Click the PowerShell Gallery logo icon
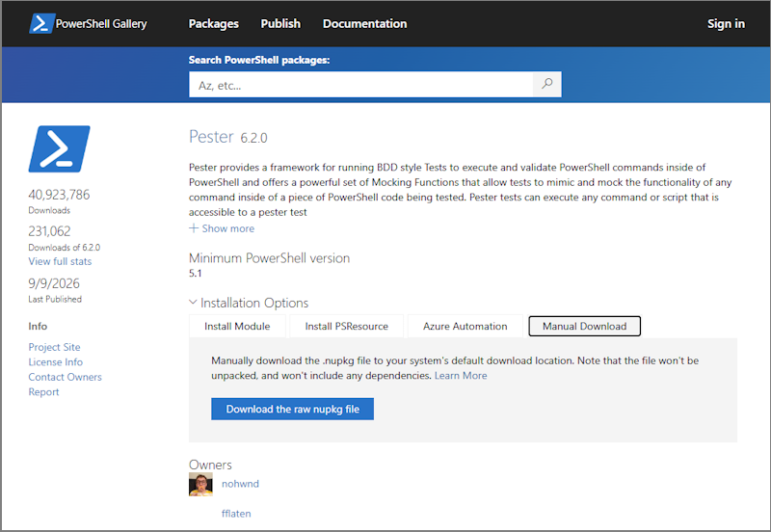The image size is (771, 532). tap(41, 23)
